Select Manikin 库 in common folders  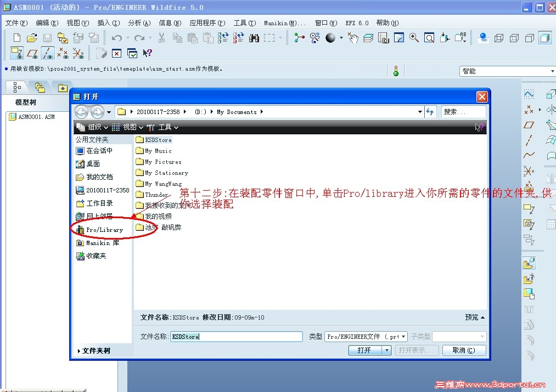click(98, 243)
